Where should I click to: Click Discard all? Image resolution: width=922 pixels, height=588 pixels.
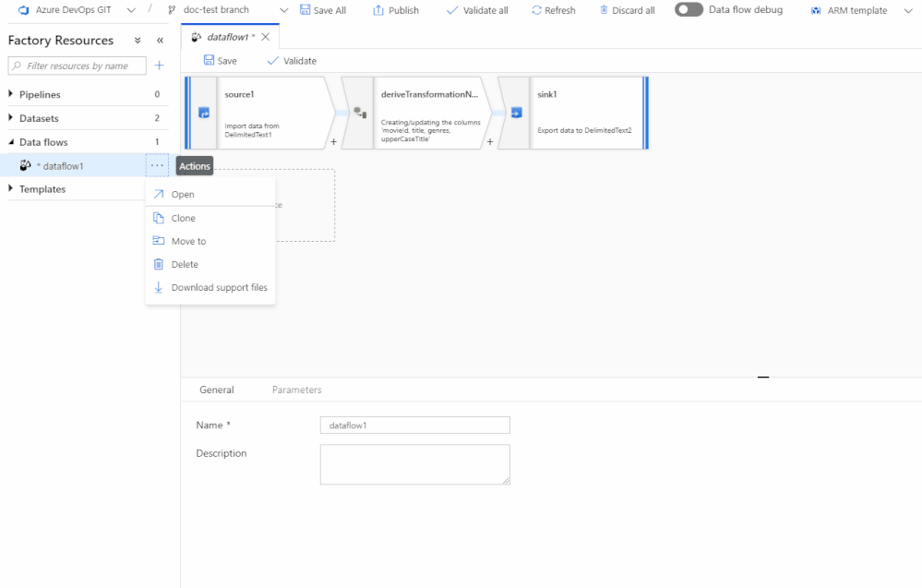click(627, 10)
